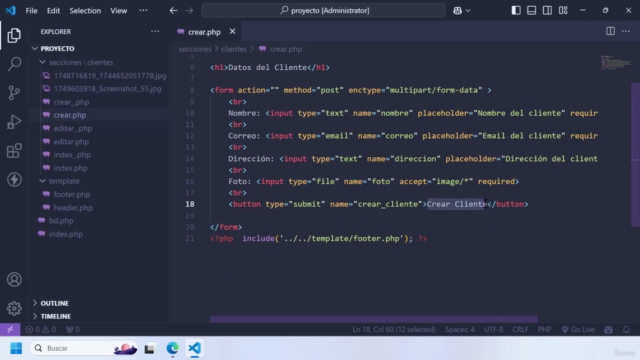Open the Accounts menu icon
Screen dimensions: 640x360
point(14,280)
